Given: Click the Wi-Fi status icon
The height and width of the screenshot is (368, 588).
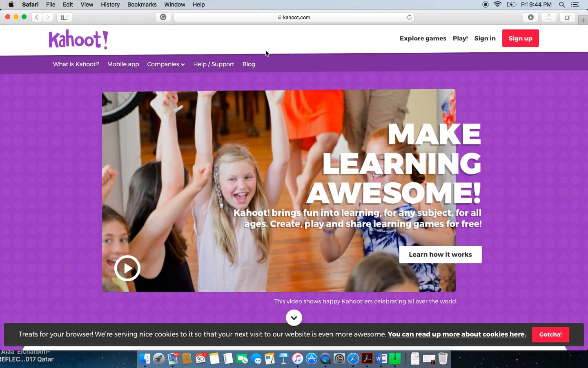Looking at the screenshot, I should point(497,4).
